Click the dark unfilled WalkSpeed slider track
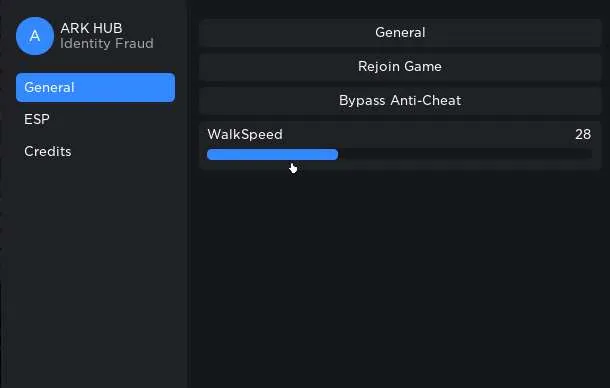 (465, 154)
